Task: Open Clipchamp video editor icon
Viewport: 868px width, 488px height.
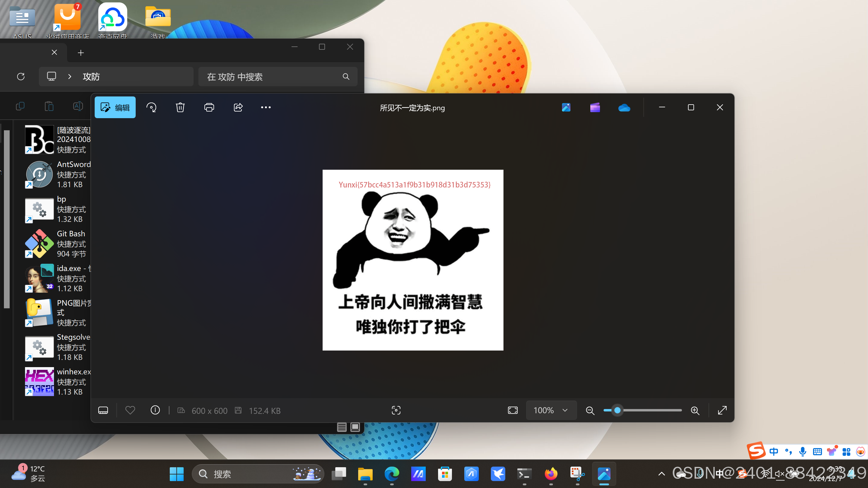Action: point(595,108)
